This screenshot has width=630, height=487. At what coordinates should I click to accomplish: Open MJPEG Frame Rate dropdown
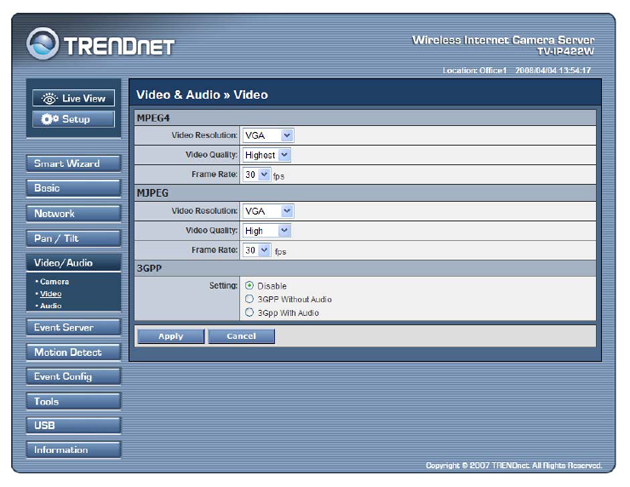click(257, 250)
